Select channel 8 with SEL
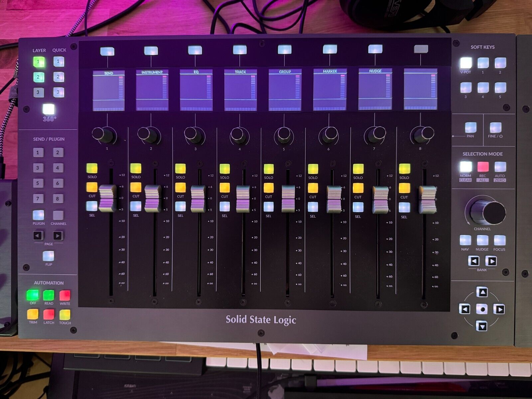This screenshot has height=399, width=532. [x=404, y=207]
